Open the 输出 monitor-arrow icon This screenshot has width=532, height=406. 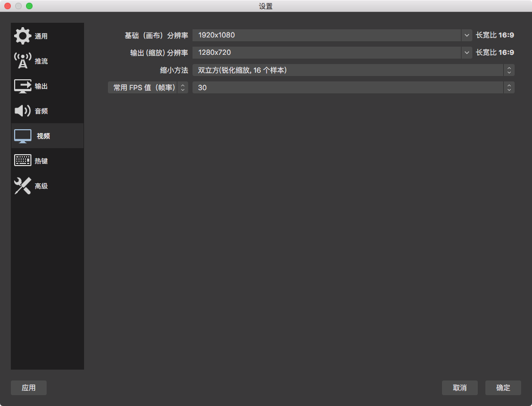click(23, 86)
